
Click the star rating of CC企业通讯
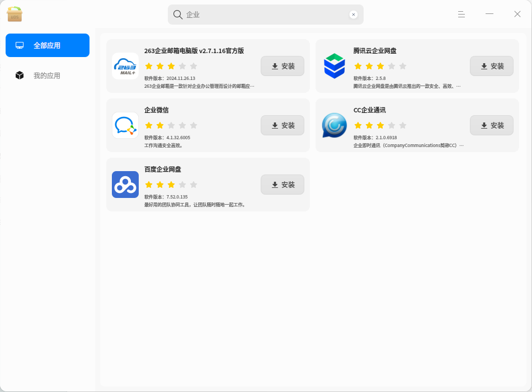coord(380,125)
